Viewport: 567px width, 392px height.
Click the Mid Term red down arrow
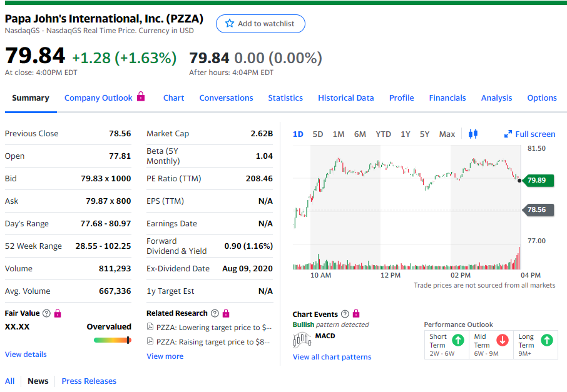(502, 340)
